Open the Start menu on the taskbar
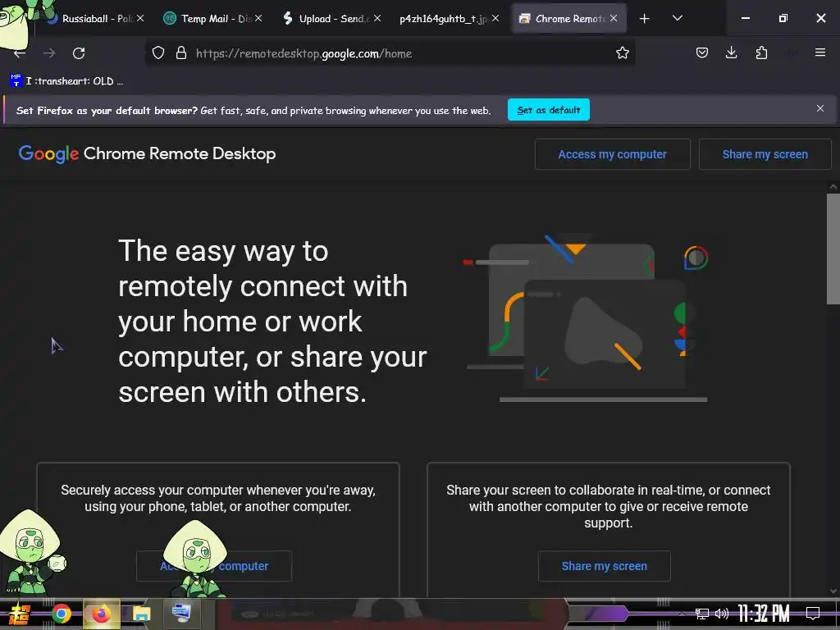The image size is (840, 630). click(20, 614)
